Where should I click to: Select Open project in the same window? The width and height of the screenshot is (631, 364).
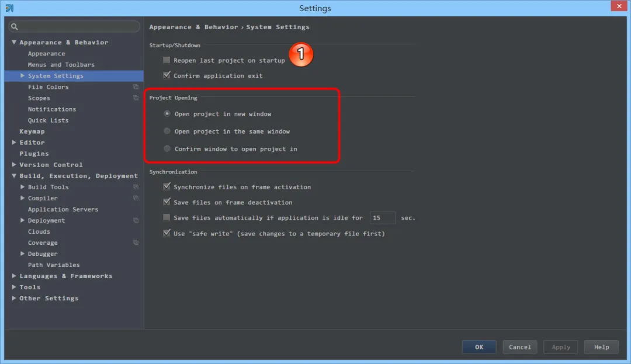pyautogui.click(x=167, y=131)
